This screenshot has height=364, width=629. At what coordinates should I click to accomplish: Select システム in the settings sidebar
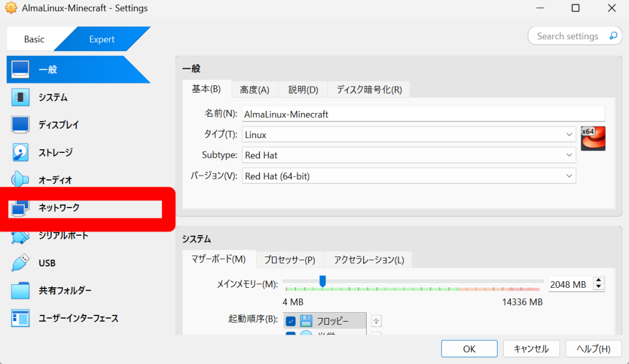tap(53, 98)
